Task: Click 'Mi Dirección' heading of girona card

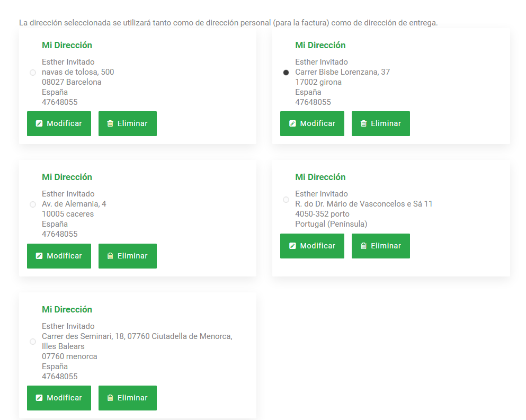Action: coord(320,46)
